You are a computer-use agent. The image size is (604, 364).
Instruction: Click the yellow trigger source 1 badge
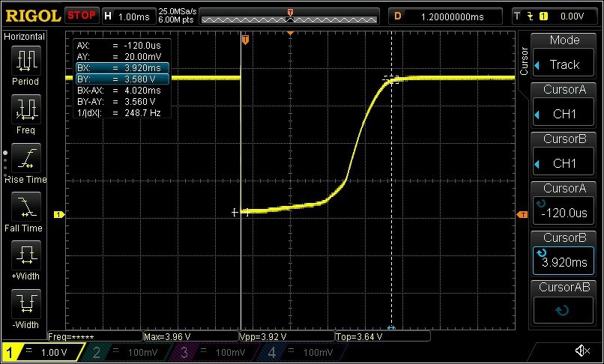(x=543, y=16)
